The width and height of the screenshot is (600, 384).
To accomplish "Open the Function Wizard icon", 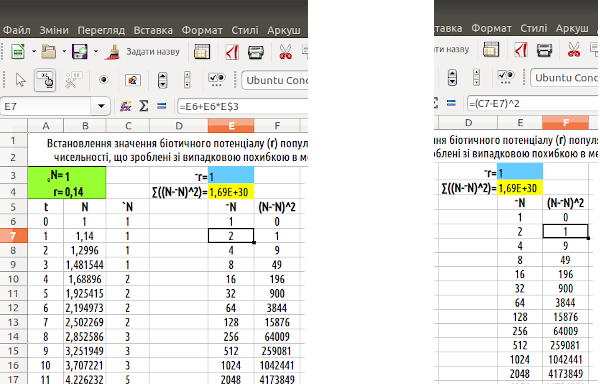I will point(126,106).
